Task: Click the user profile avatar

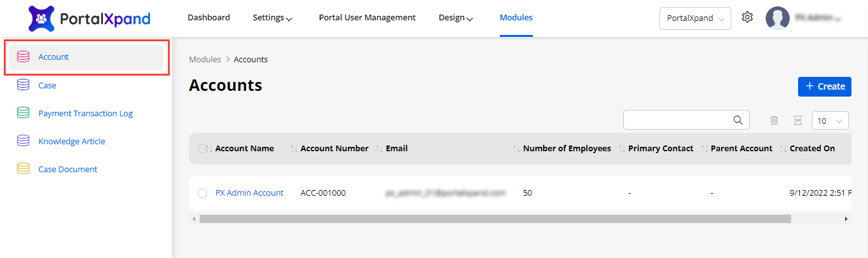Action: (x=777, y=18)
